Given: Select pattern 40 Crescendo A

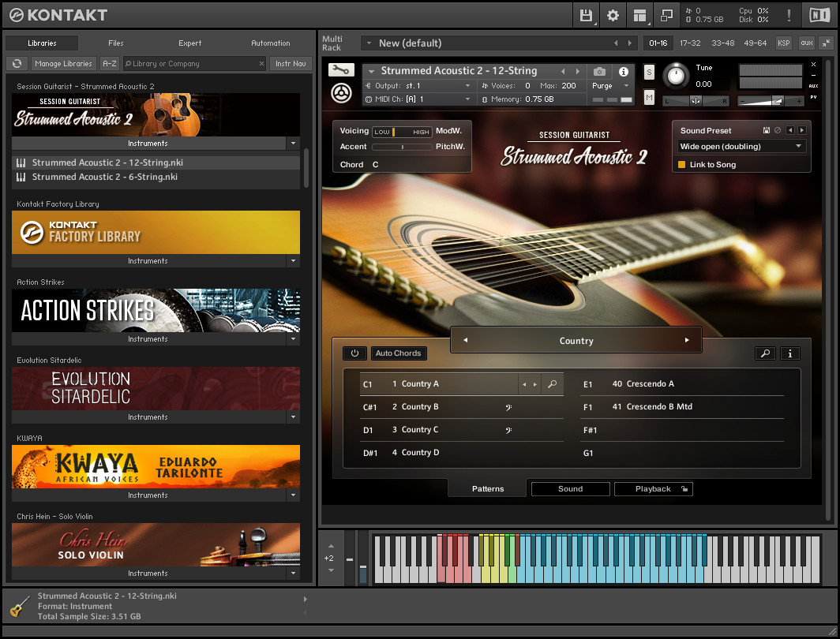Looking at the screenshot, I should pos(681,383).
